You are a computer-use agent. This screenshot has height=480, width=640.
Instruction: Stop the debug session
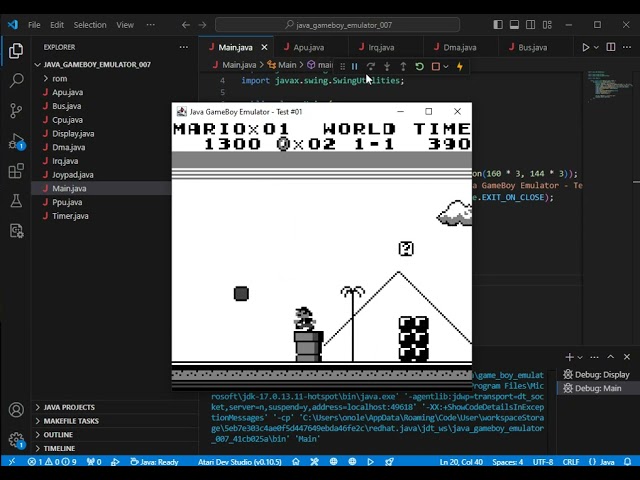[436, 66]
